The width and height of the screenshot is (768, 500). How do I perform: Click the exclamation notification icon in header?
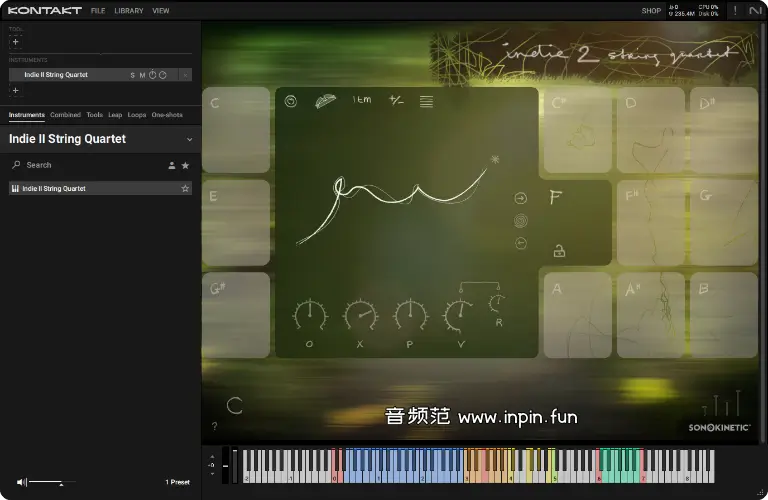tap(735, 10)
